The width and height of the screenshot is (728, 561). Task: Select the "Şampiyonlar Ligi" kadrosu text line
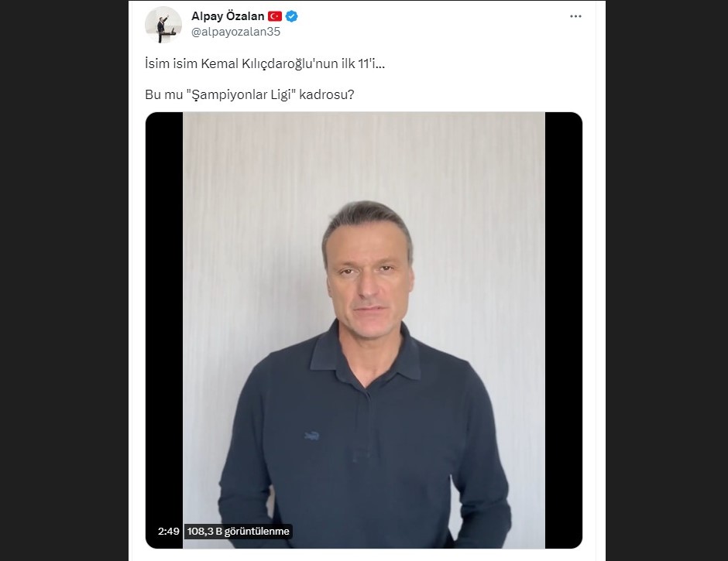[249, 94]
